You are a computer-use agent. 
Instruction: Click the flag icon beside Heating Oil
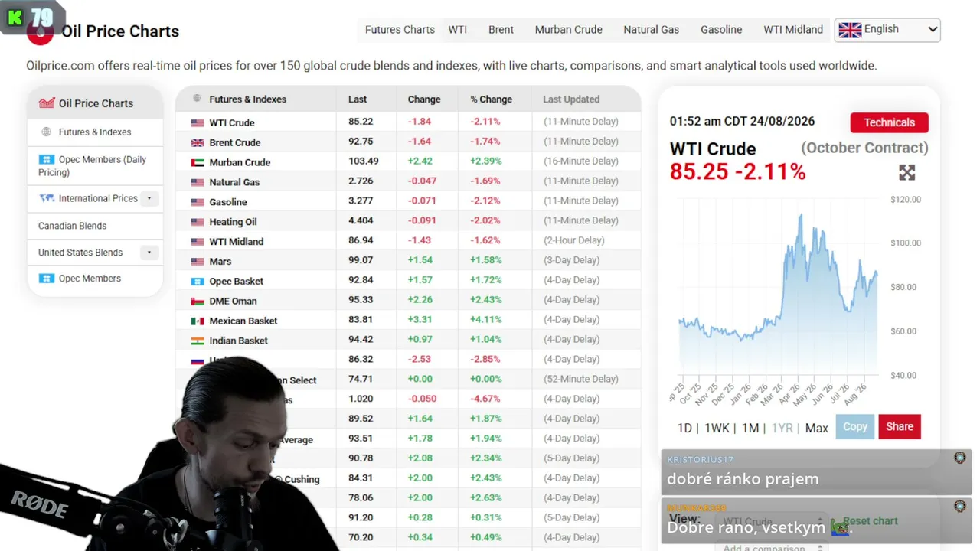coord(198,222)
